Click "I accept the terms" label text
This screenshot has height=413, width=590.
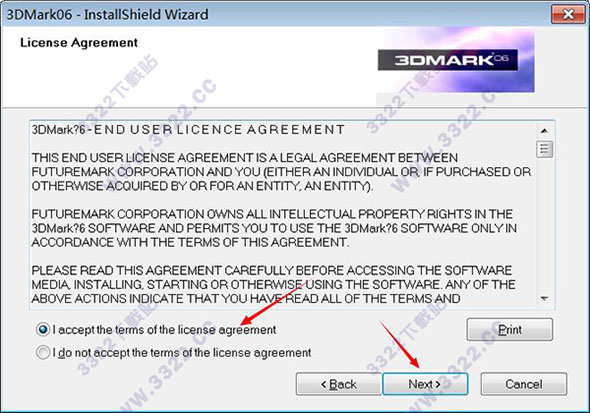click(164, 330)
